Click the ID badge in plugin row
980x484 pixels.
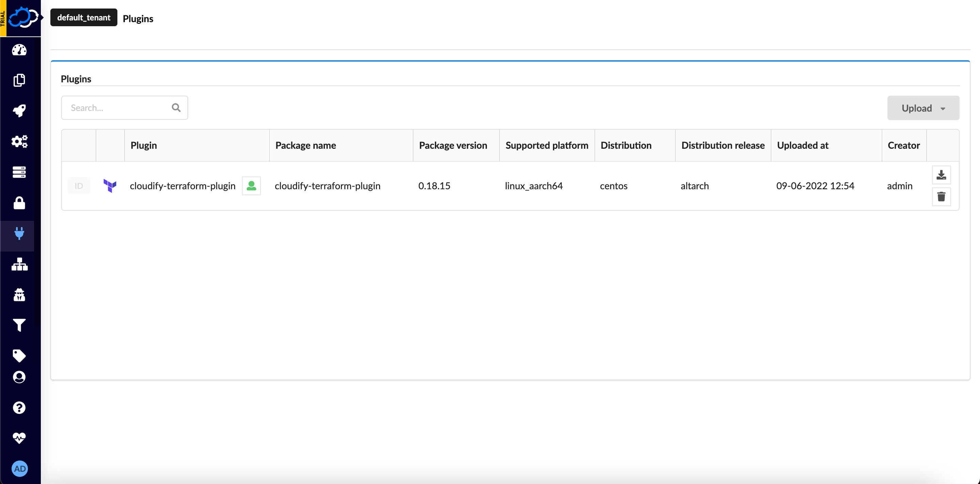(x=79, y=186)
